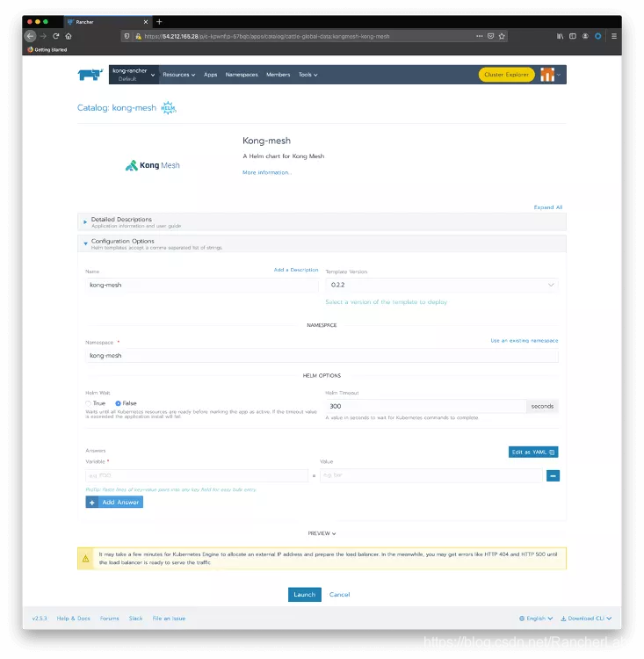644x659 pixels.
Task: Click the Forums footer link
Action: click(x=109, y=619)
